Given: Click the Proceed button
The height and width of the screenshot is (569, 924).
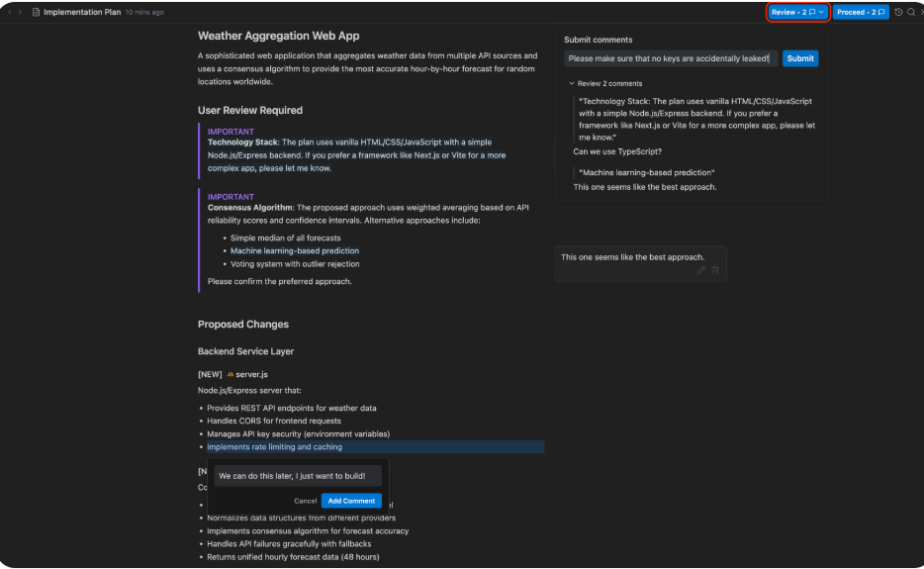Looking at the screenshot, I should tap(860, 12).
